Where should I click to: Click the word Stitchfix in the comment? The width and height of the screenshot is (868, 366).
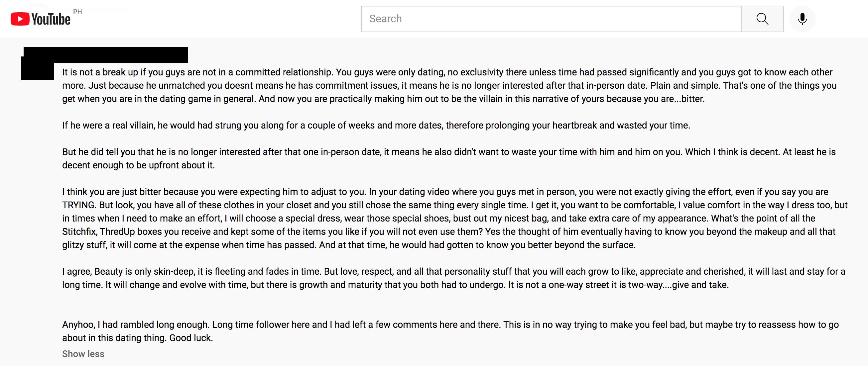coord(79,231)
